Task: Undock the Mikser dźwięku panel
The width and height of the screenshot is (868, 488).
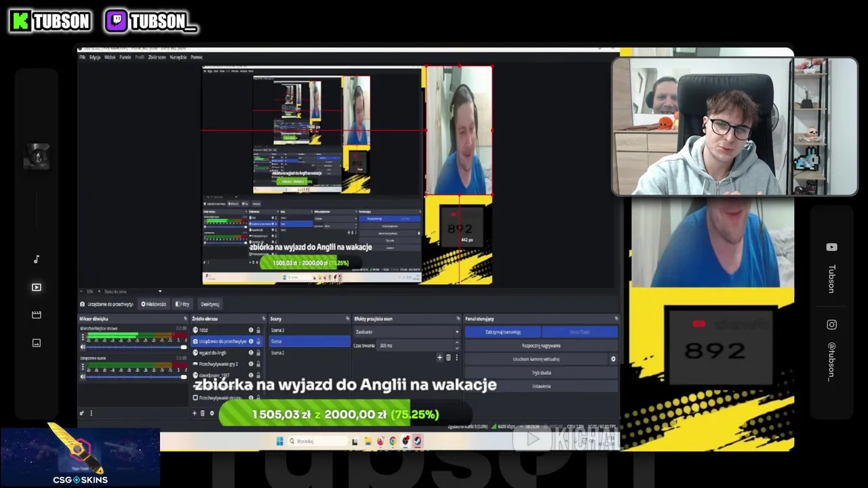Action: pyautogui.click(x=185, y=319)
